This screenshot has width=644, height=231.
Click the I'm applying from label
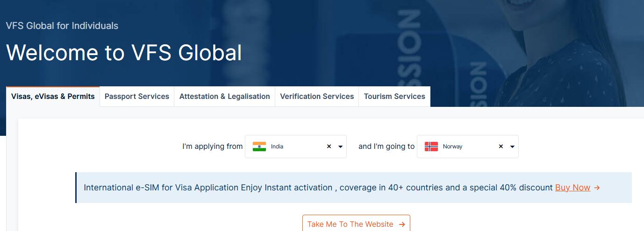(213, 147)
